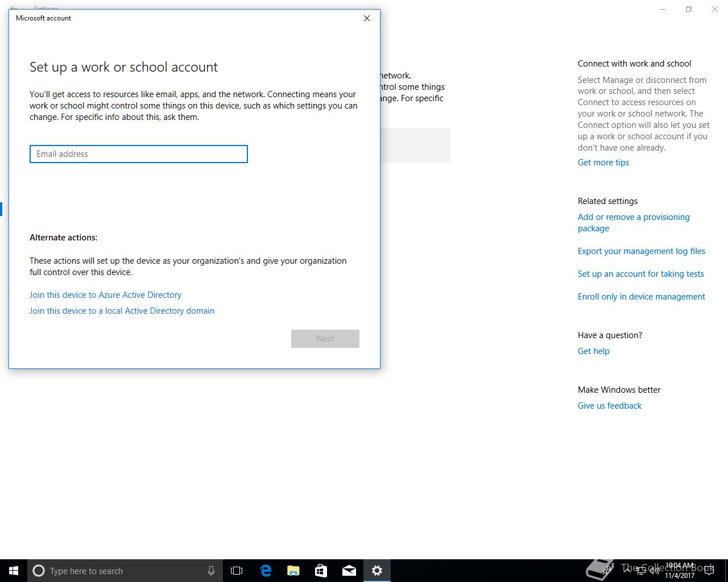The image size is (728, 582).
Task: Click Type here to search box
Action: click(x=125, y=571)
